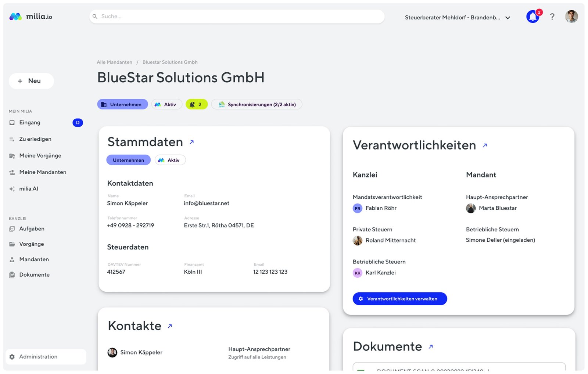The image size is (588, 374).
Task: Open Kontakte via arrow icon
Action: tap(170, 326)
